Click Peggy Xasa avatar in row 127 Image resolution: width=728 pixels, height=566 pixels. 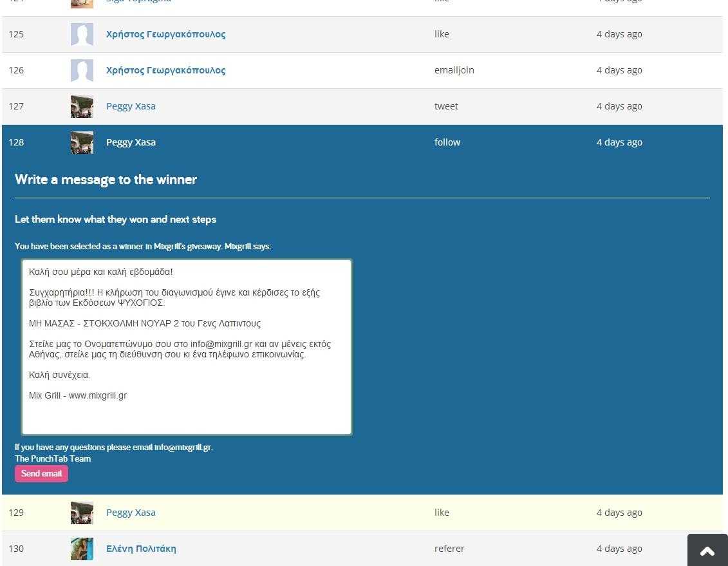point(82,106)
